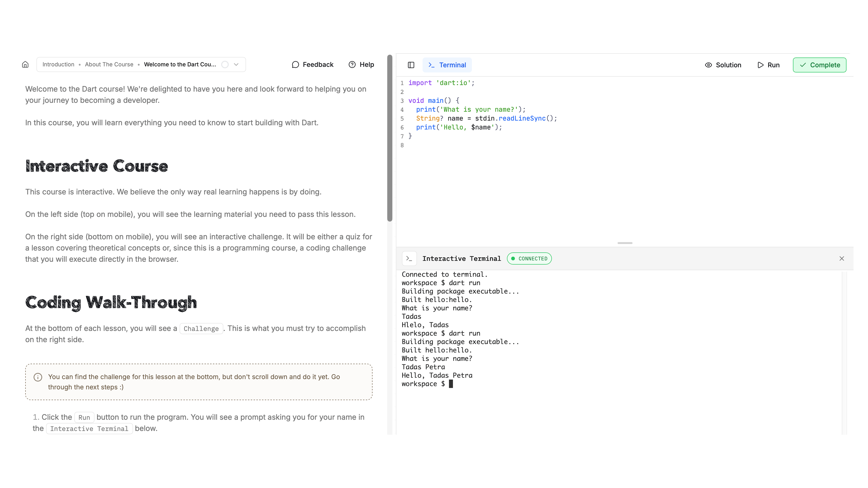Viewport: 868px width, 488px height.
Task: Click the Solution eye icon
Action: (x=708, y=65)
